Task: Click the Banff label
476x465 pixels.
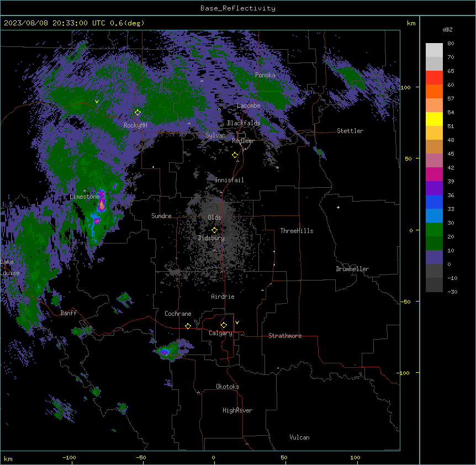Action: point(68,313)
